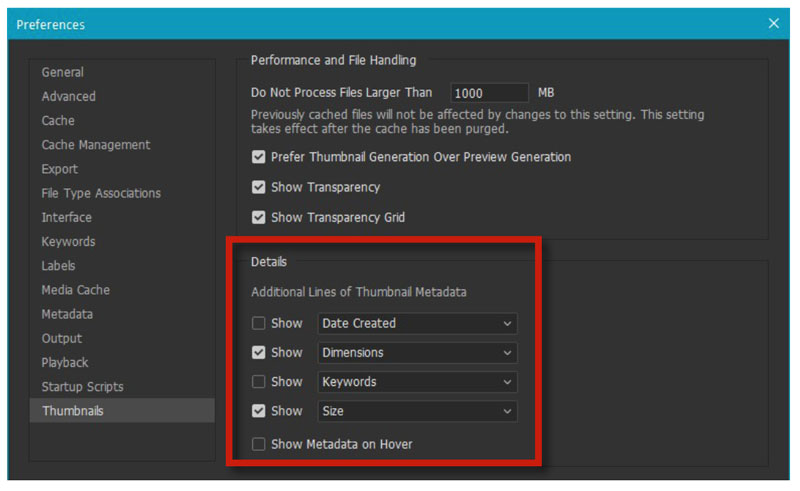Open the Cache Management category
Viewport: 800px width, 491px height.
pos(96,145)
